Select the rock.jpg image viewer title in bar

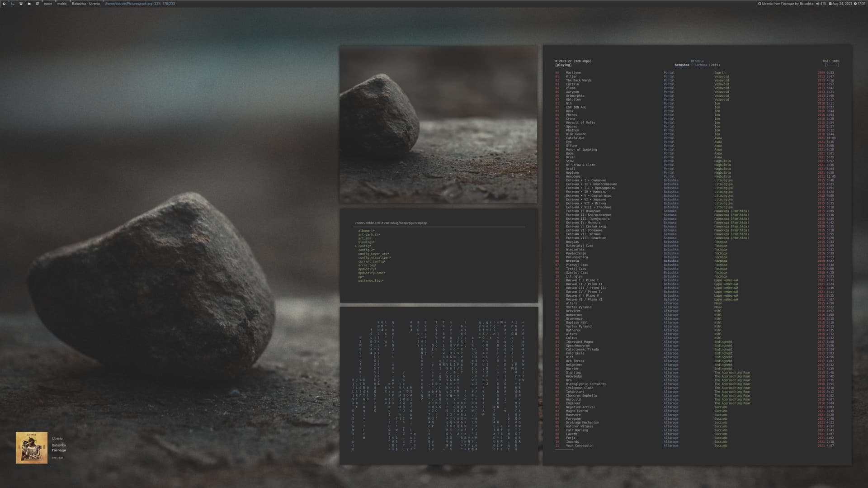140,4
